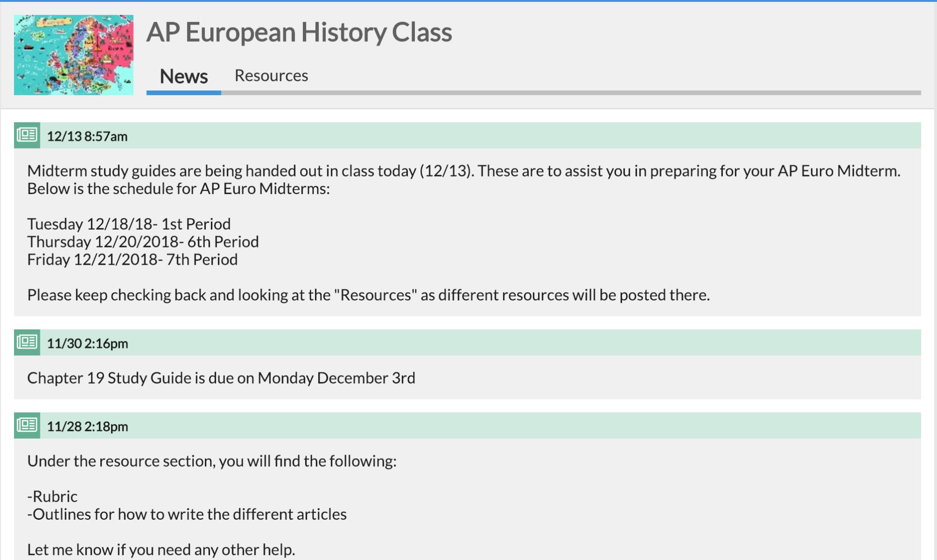Click the Outlines for different articles line
937x560 pixels.
187,514
